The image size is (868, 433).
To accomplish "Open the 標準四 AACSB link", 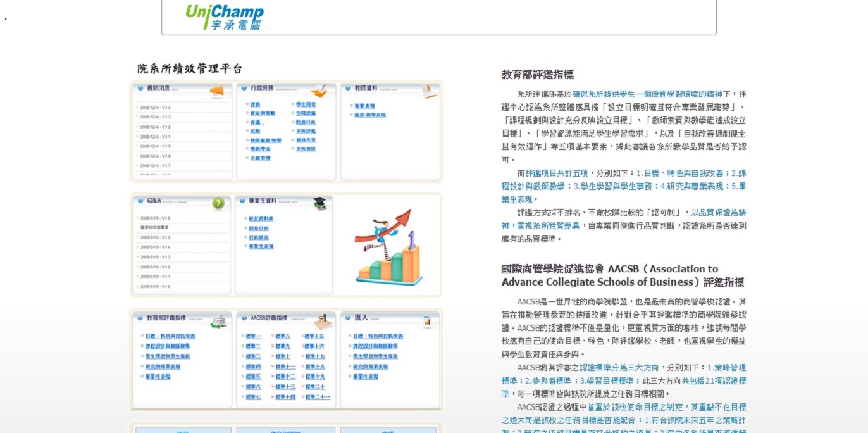I will [253, 367].
